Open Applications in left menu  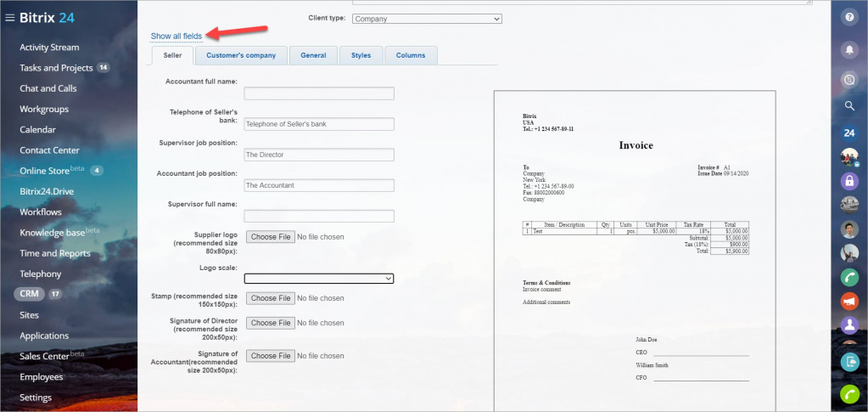44,336
